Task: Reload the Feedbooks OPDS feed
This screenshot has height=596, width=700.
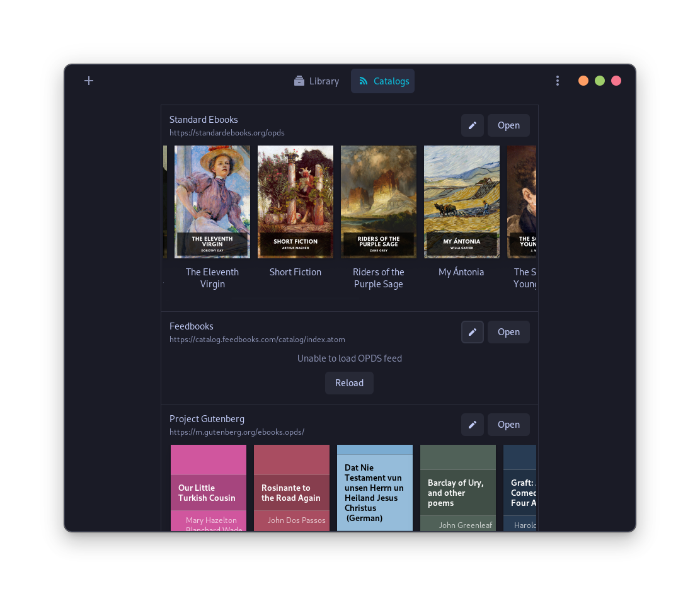Action: point(349,383)
